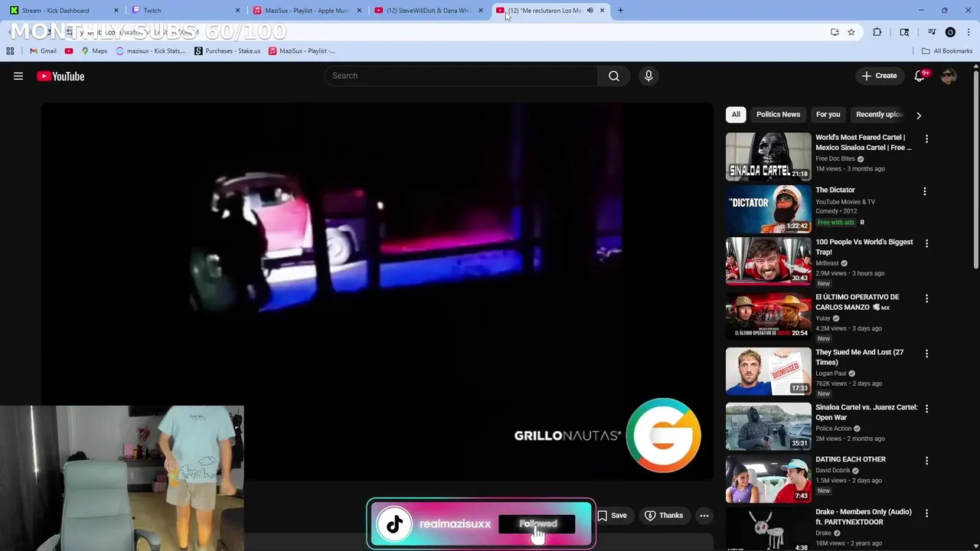Open options for El Último Operativo de Carlos Manzo

pos(926,298)
